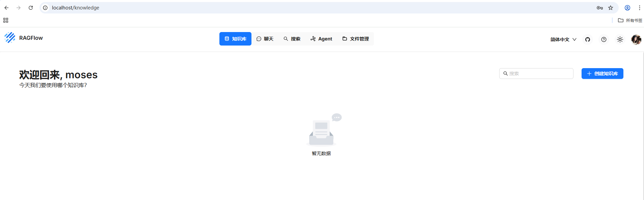Screen dimensions: 644x200
Task: Switch to the 聊天 tab
Action: (x=265, y=39)
